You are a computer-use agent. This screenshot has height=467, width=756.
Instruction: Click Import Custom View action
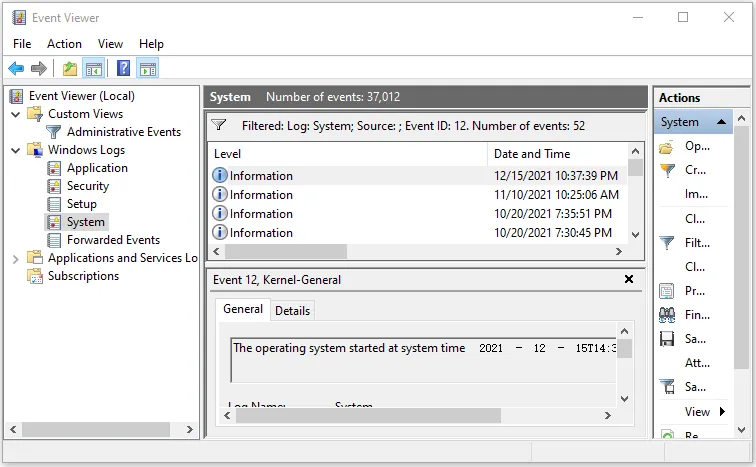click(x=696, y=194)
